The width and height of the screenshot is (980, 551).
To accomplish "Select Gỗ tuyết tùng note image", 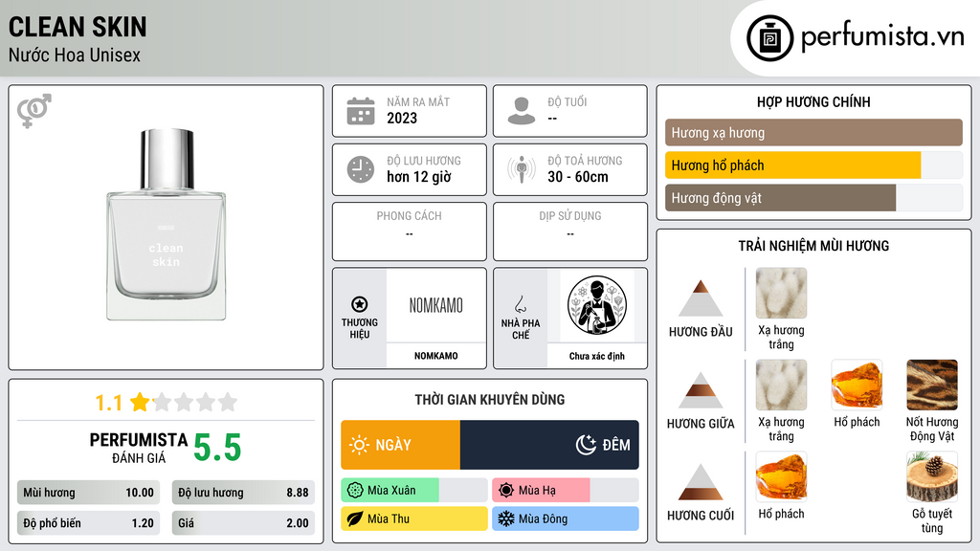I will tap(932, 476).
